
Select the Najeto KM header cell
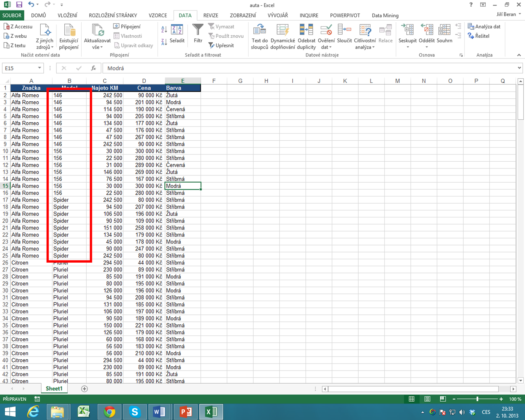[105, 88]
